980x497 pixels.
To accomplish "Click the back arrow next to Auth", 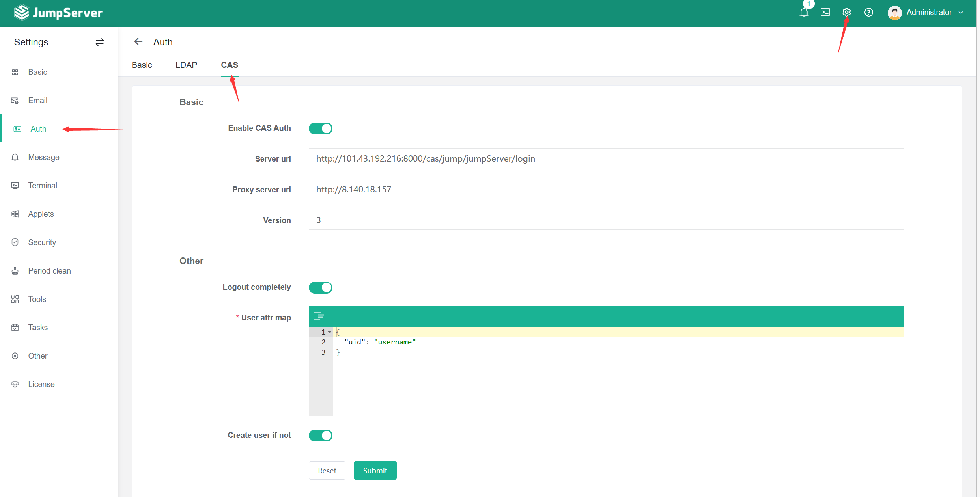I will pos(138,42).
